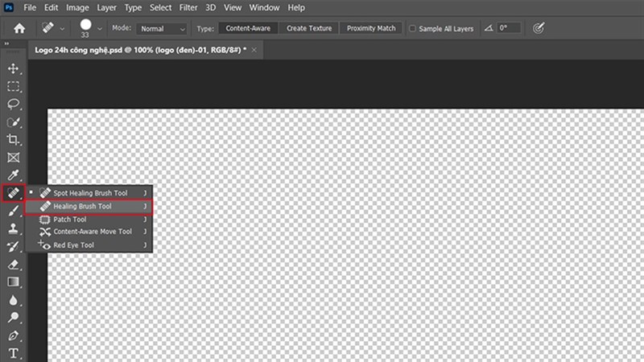Select the Rectangular Marquee tool
This screenshot has width=644, height=362.
[13, 86]
